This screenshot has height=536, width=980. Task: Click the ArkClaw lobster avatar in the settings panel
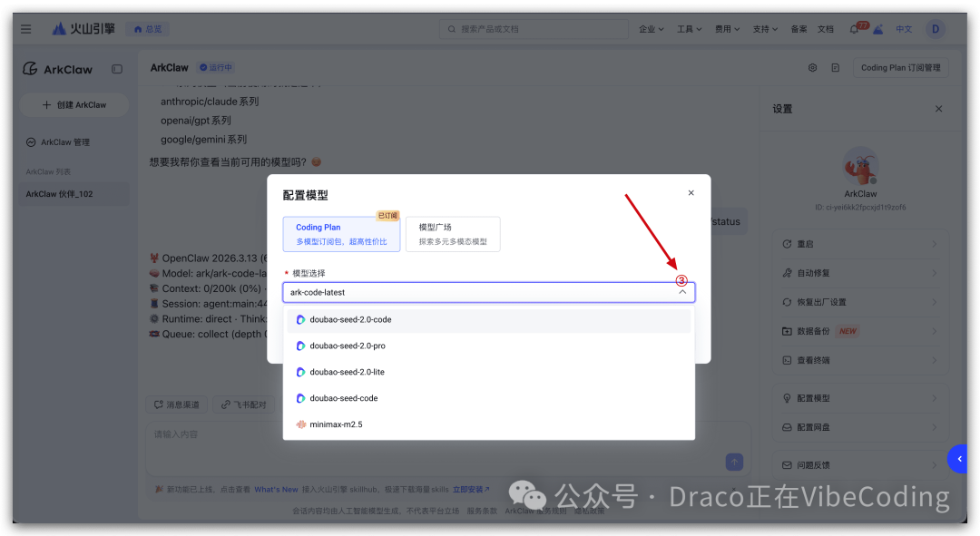(859, 166)
